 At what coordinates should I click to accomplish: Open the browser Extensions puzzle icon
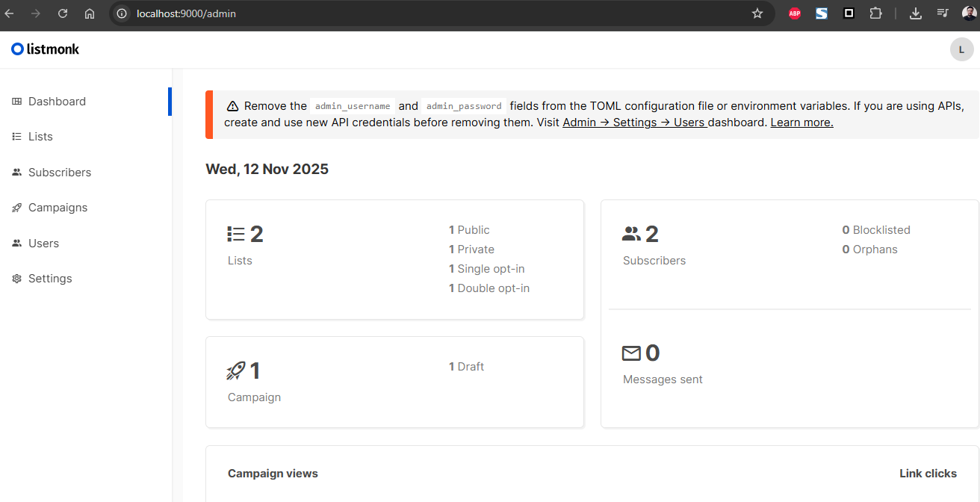pyautogui.click(x=875, y=13)
